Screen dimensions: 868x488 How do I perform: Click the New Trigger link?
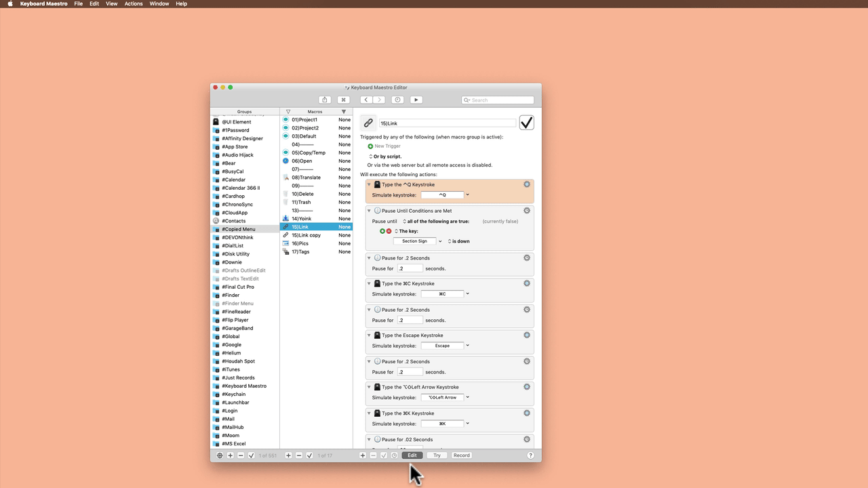[387, 146]
